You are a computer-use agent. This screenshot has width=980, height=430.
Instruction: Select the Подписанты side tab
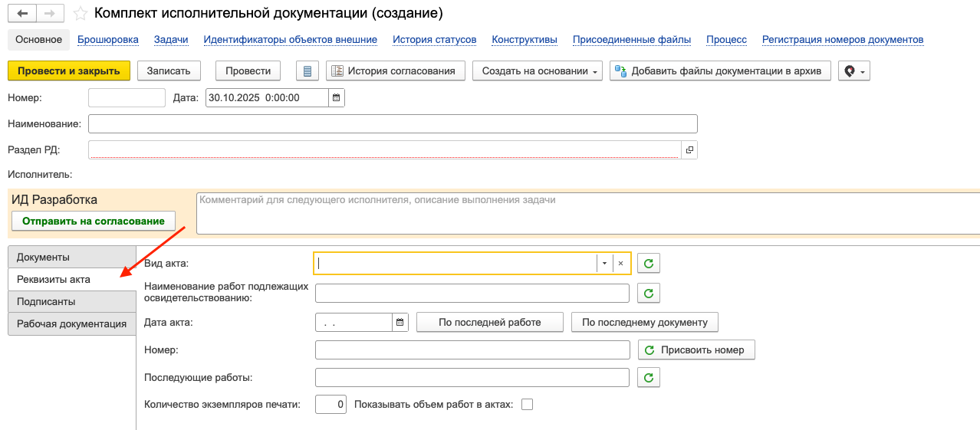46,302
